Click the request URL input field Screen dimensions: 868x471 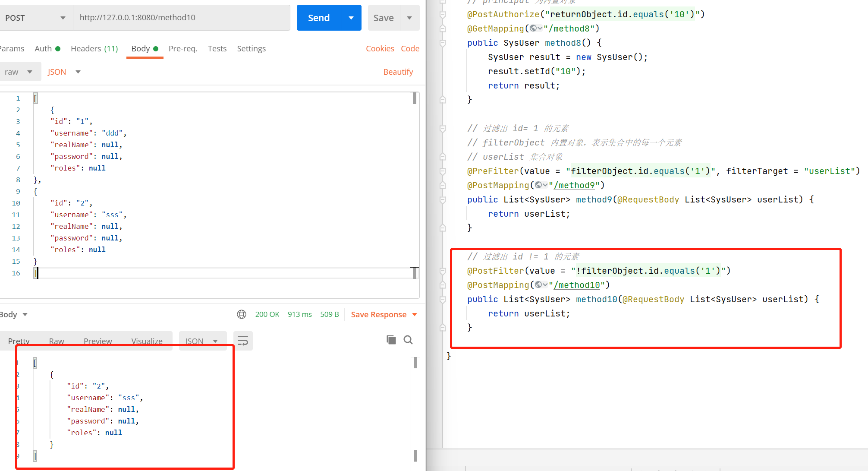pyautogui.click(x=181, y=18)
